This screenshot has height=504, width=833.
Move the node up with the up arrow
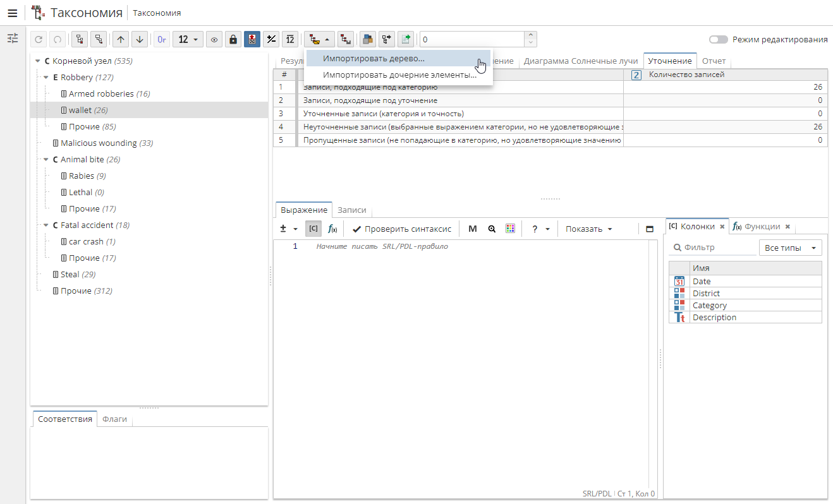pyautogui.click(x=121, y=39)
